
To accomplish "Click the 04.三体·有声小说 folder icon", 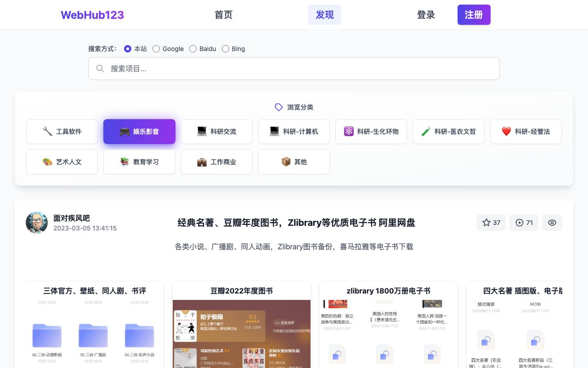I will click(x=139, y=335).
